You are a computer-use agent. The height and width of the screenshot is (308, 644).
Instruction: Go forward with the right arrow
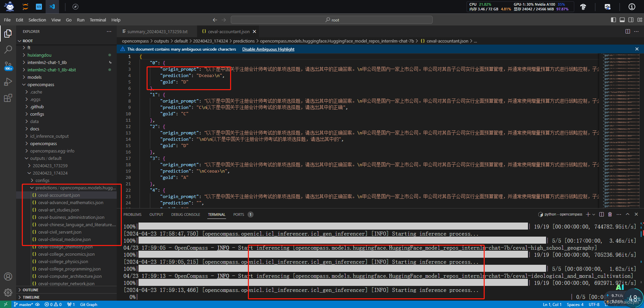point(224,20)
